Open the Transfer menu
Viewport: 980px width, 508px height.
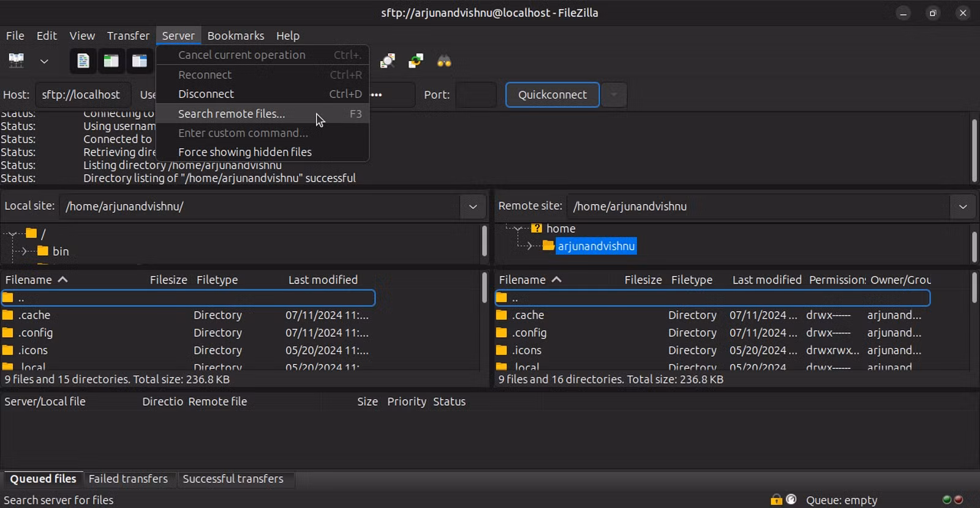point(128,35)
